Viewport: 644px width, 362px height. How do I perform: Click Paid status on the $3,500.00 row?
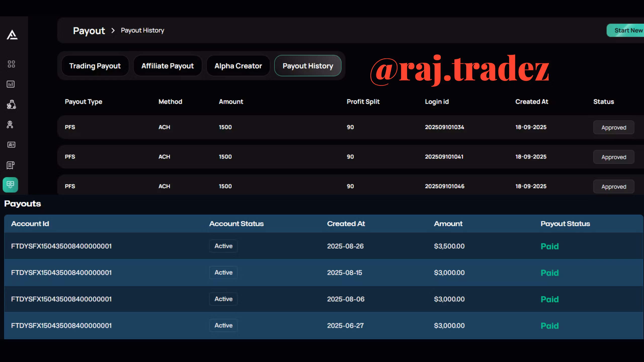coord(549,246)
